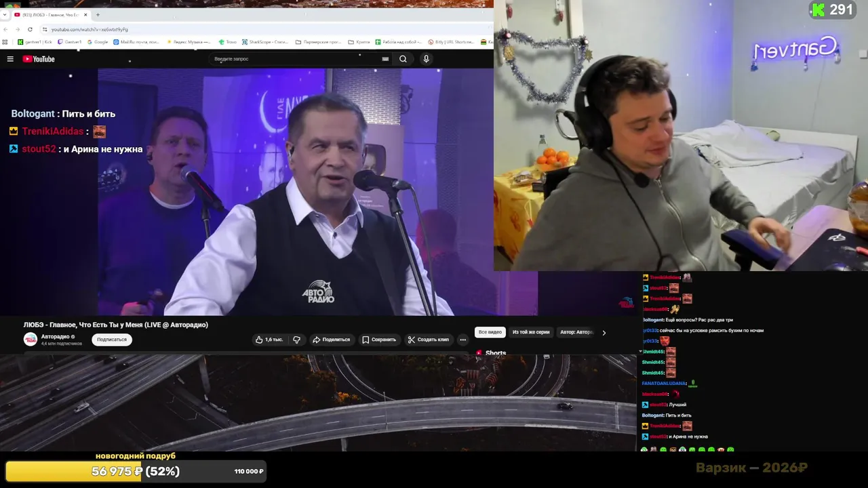Switch to the ЛЮБЭ - Главное YouTube tab

pyautogui.click(x=51, y=14)
